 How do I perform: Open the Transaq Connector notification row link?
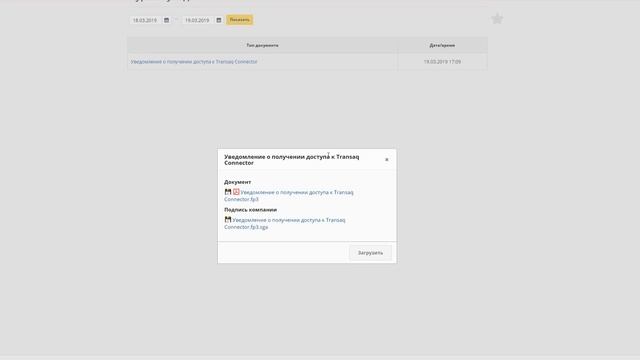point(194,62)
